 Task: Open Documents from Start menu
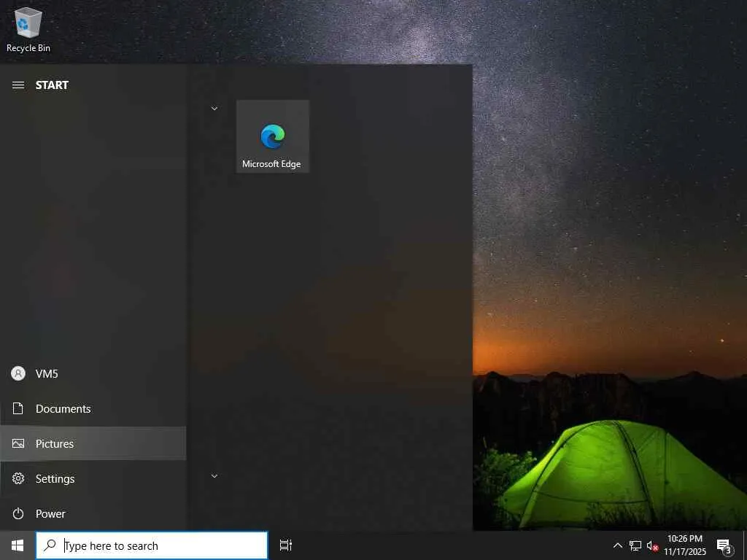(93, 408)
